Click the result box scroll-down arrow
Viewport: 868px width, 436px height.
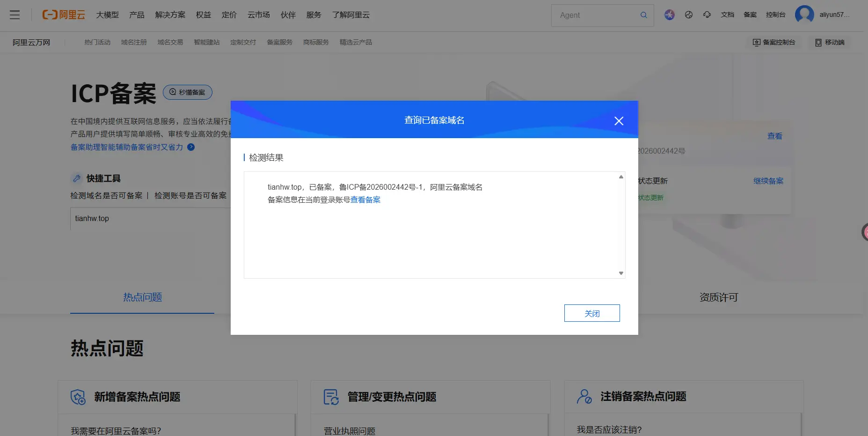(620, 273)
